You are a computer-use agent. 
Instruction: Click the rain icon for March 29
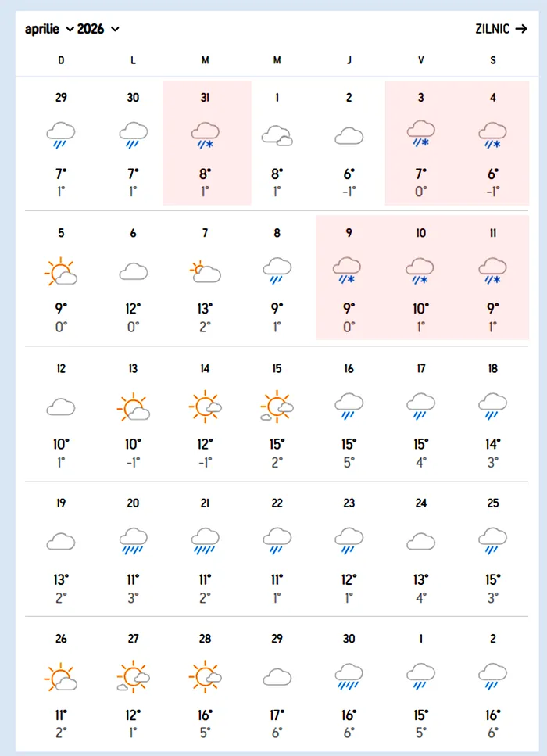click(x=61, y=134)
